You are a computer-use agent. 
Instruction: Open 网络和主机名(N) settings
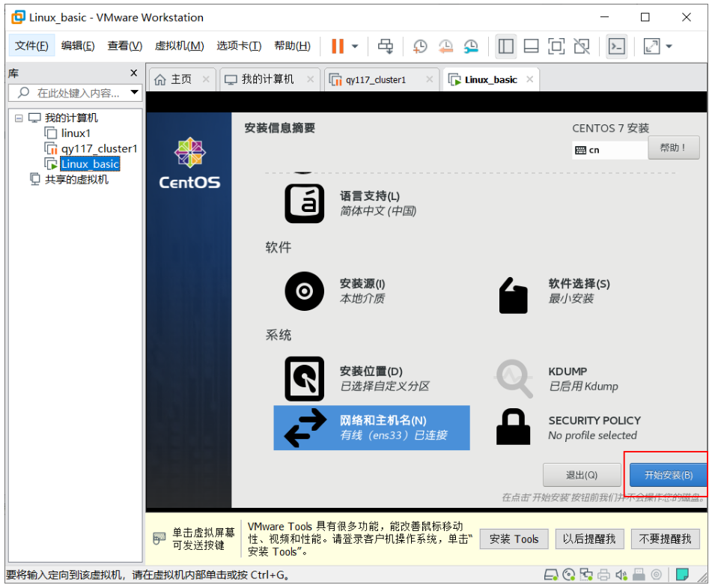click(371, 428)
